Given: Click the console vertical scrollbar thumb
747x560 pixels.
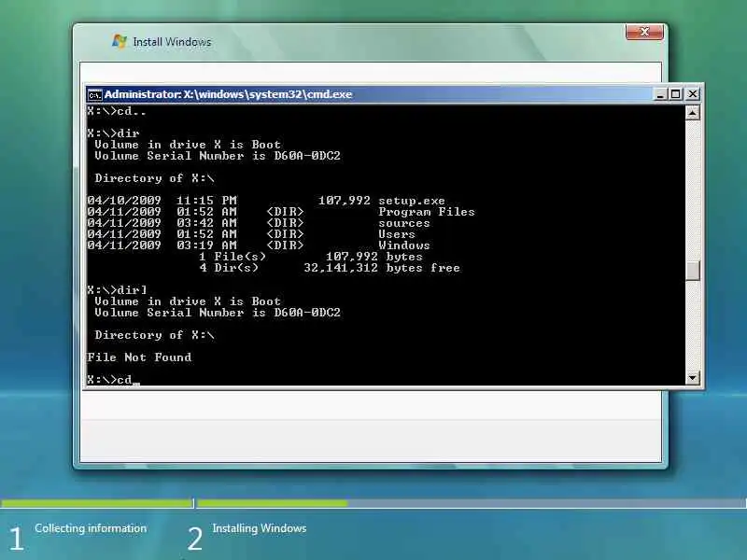Looking at the screenshot, I should coord(692,271).
